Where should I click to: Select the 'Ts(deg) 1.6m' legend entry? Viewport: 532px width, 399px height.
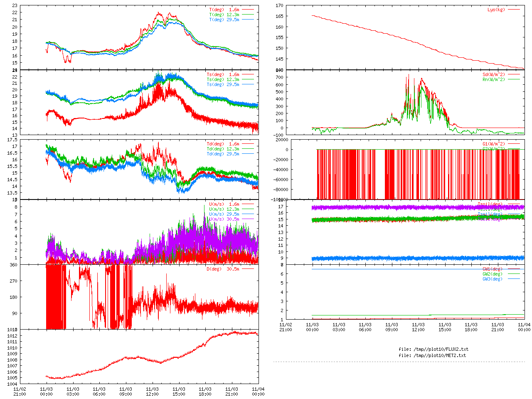(x=223, y=75)
